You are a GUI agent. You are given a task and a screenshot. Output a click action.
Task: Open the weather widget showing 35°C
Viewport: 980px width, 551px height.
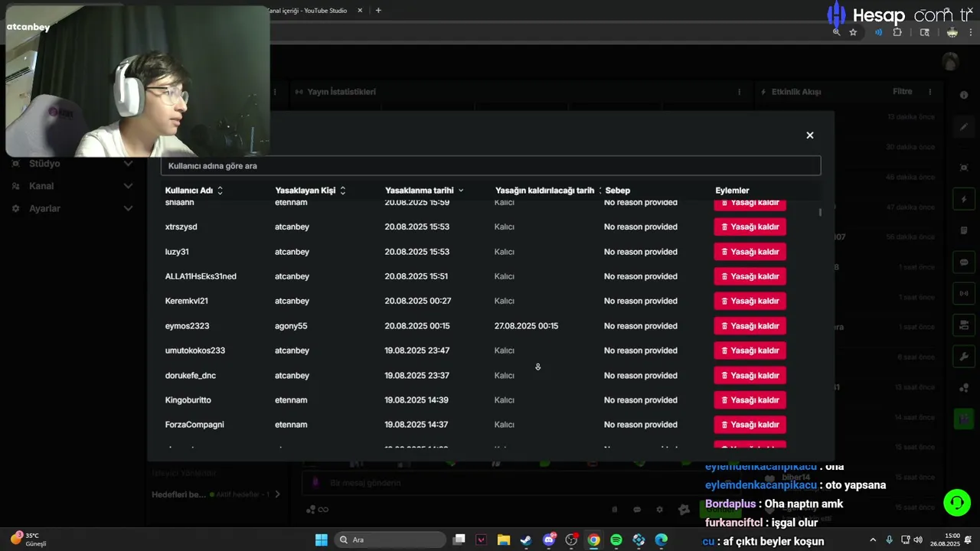[29, 540]
